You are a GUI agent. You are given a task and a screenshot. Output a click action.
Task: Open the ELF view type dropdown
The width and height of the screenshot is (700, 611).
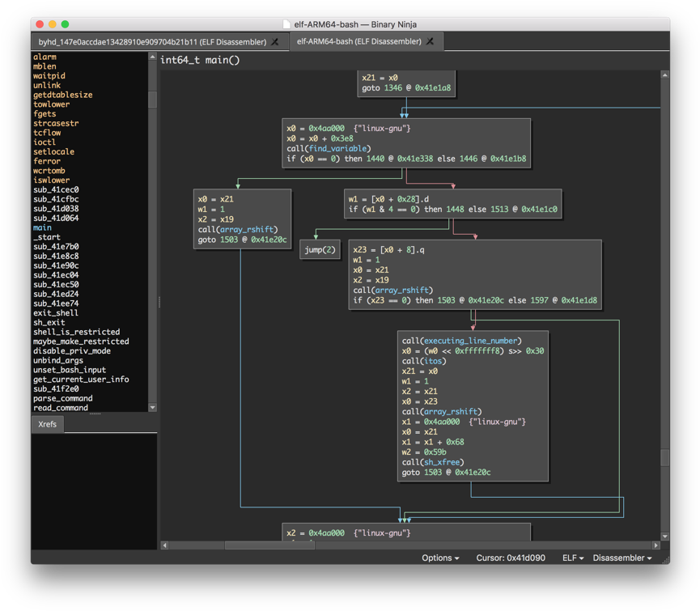(x=573, y=558)
